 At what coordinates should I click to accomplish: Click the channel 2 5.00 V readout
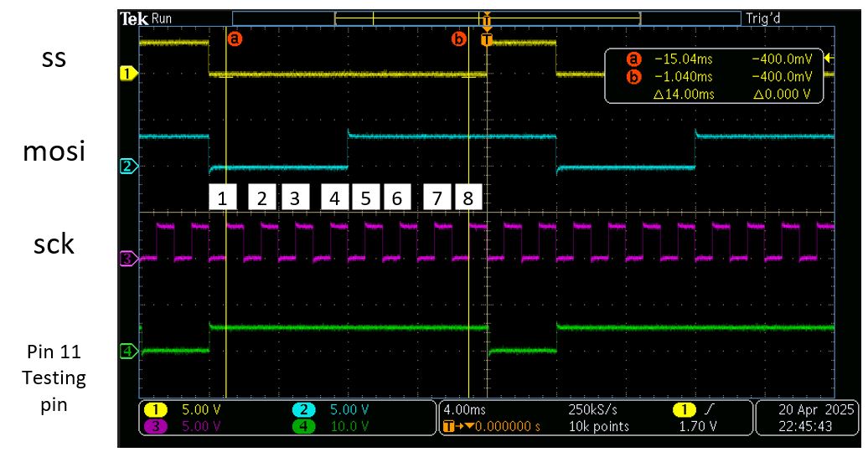(x=350, y=410)
